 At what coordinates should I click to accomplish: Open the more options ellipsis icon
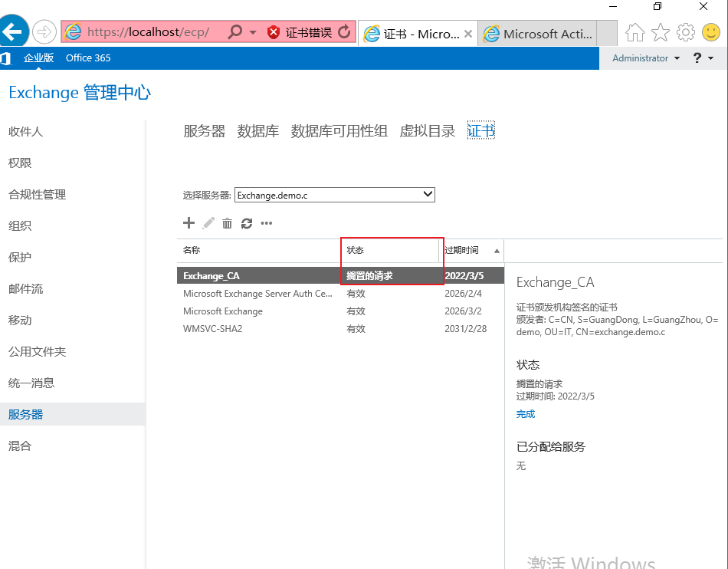tap(266, 223)
